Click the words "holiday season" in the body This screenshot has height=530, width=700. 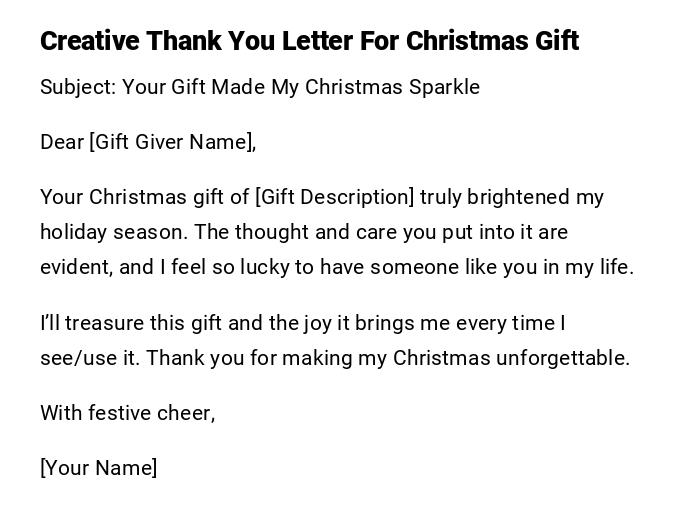tap(113, 232)
